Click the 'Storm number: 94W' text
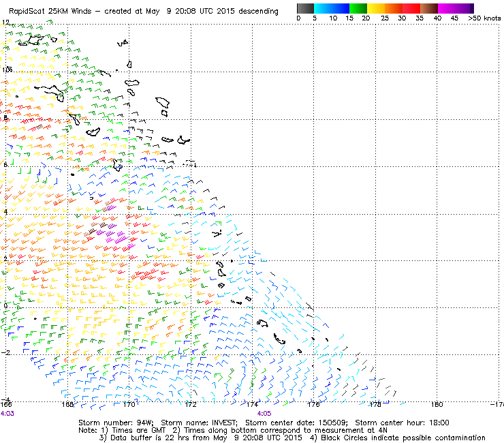Viewport: 504px width, 443px height. tap(116, 423)
